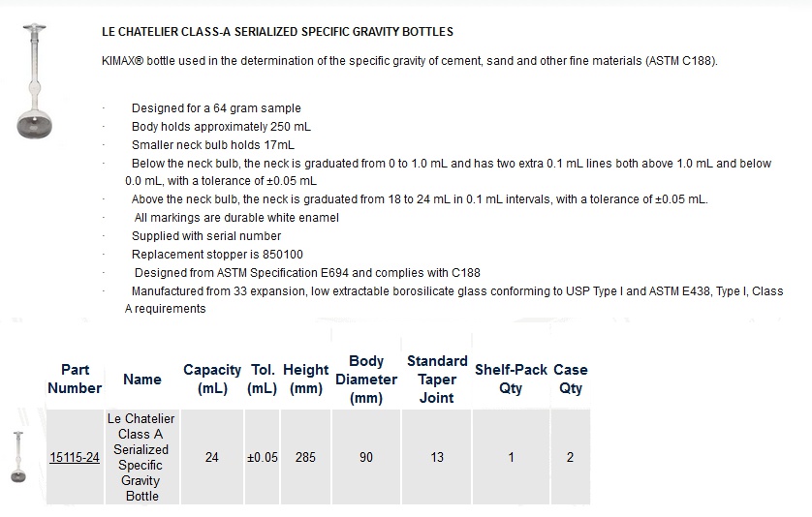This screenshot has width=812, height=517.
Task: Click the Height (mm) column header
Action: [x=305, y=379]
